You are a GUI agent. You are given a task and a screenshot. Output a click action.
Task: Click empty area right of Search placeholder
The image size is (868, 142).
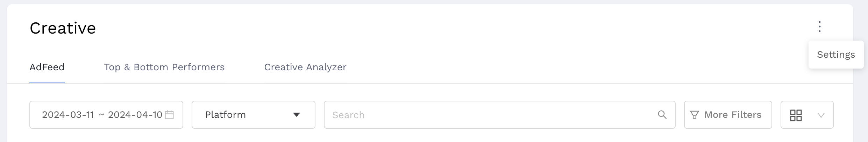pyautogui.click(x=507, y=115)
